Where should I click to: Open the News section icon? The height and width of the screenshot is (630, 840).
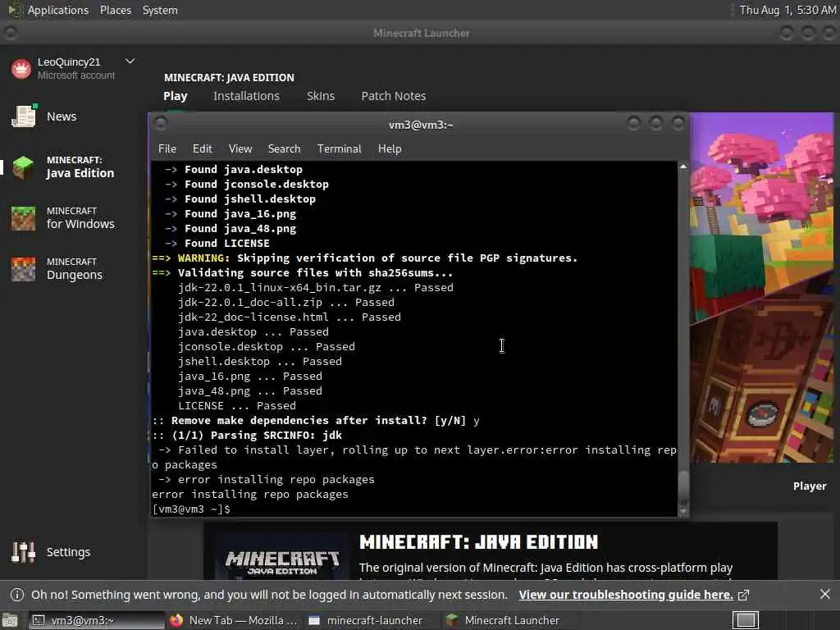24,116
